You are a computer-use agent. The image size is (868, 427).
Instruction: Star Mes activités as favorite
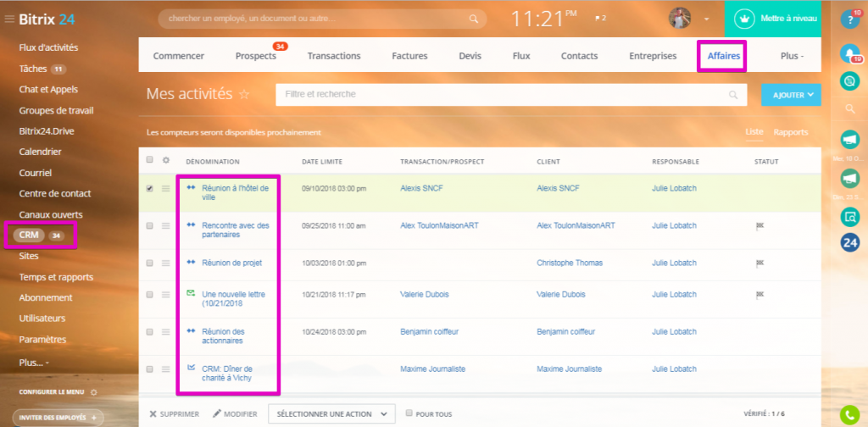pyautogui.click(x=244, y=95)
